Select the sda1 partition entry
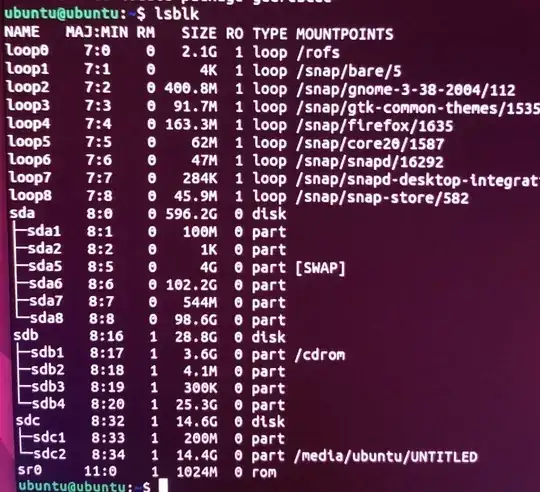The width and height of the screenshot is (540, 492). click(x=44, y=231)
